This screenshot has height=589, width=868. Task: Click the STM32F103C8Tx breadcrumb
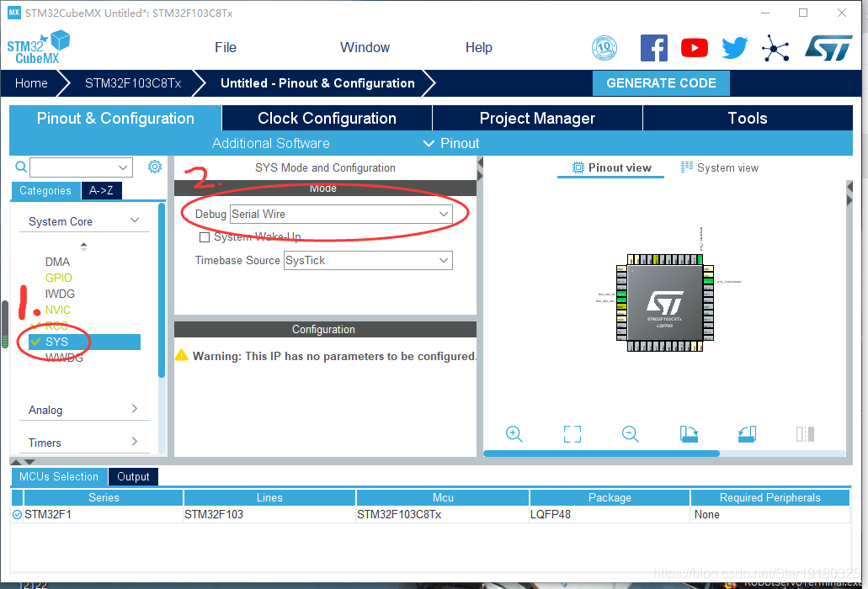click(x=133, y=83)
